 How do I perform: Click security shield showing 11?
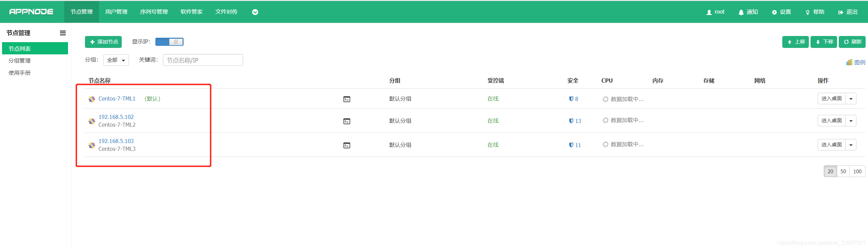(575, 145)
